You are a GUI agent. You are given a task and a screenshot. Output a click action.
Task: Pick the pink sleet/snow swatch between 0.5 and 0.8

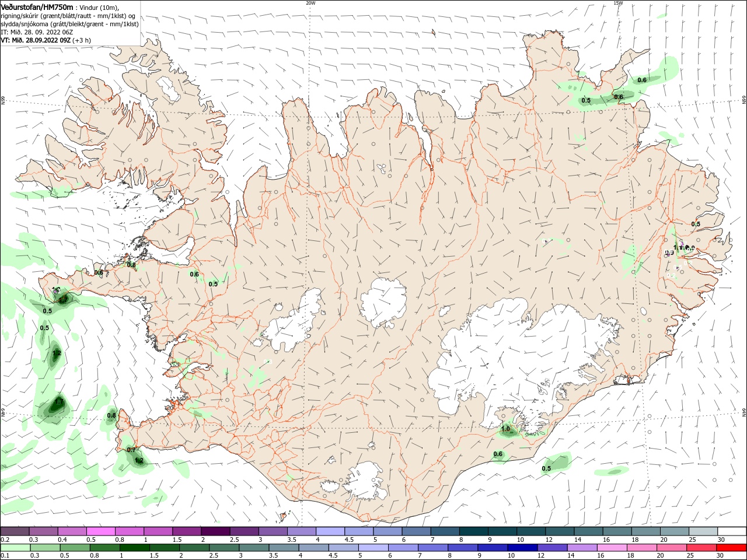pyautogui.click(x=101, y=531)
